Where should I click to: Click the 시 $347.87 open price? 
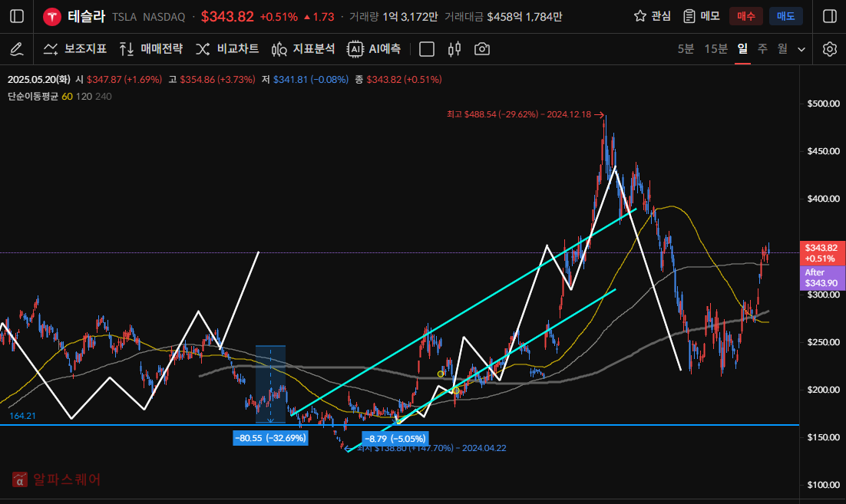tap(118, 79)
